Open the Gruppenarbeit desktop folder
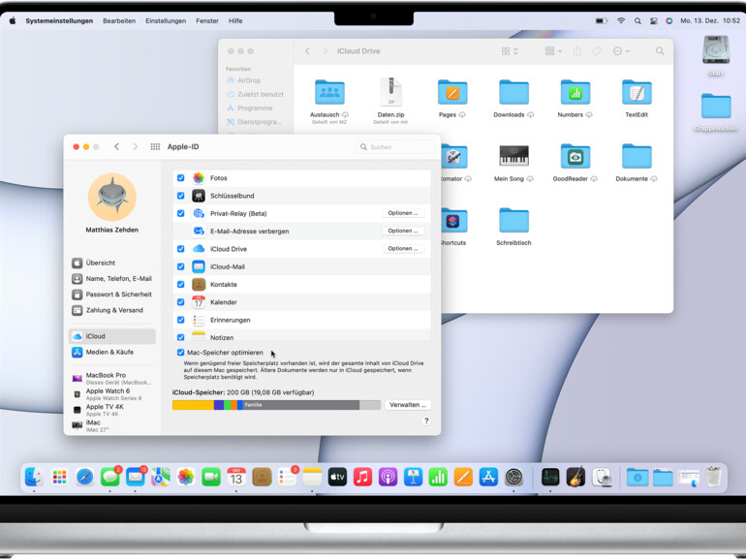Image resolution: width=746 pixels, height=560 pixels. coord(716,107)
